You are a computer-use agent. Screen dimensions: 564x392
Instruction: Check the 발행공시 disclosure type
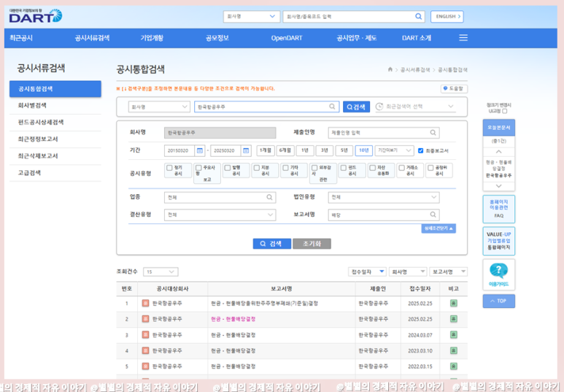(228, 168)
